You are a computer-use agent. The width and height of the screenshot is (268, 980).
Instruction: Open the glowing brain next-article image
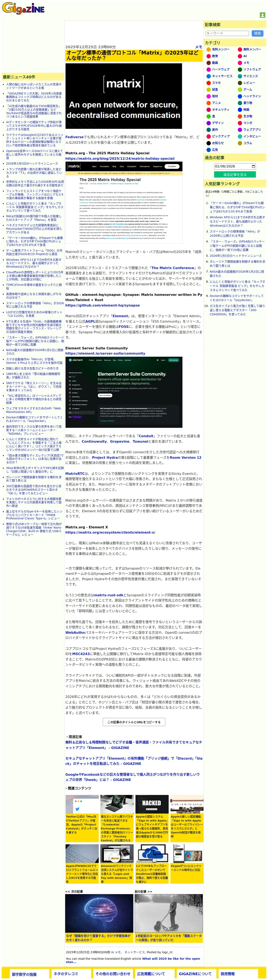tap(99, 913)
